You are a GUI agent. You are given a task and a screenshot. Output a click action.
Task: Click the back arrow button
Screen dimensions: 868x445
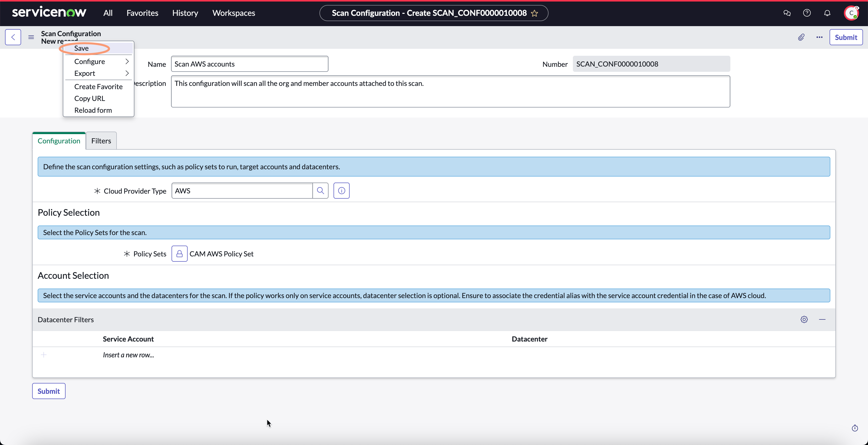point(13,37)
